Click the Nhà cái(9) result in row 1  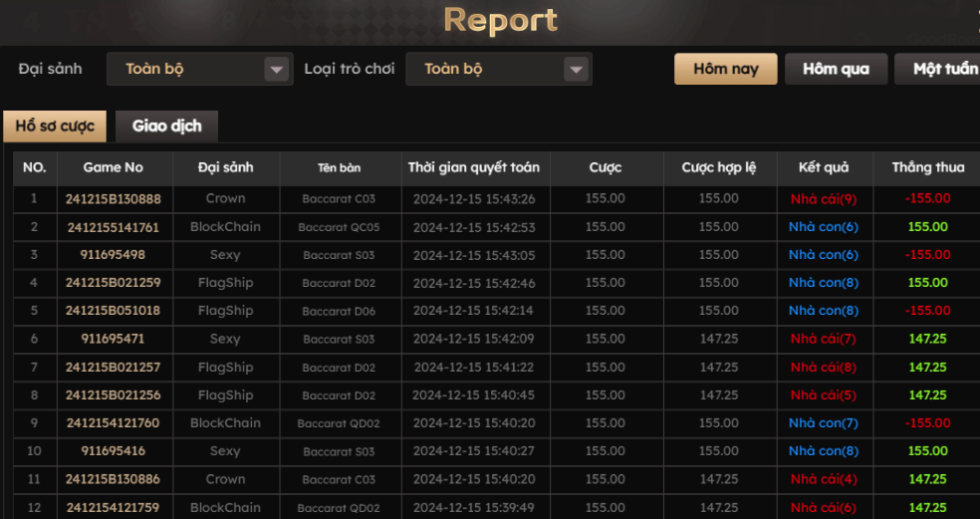pos(823,199)
